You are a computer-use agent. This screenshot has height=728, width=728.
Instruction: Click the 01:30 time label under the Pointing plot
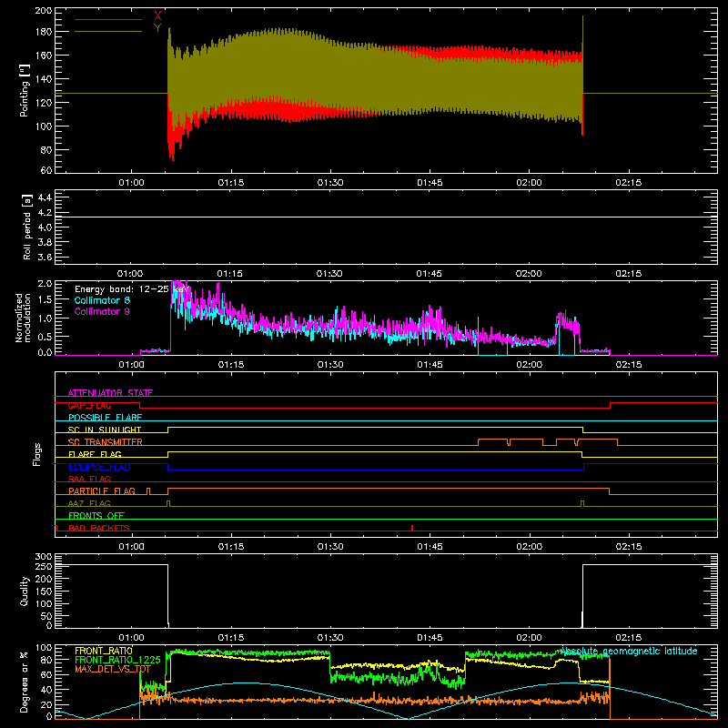tap(330, 183)
